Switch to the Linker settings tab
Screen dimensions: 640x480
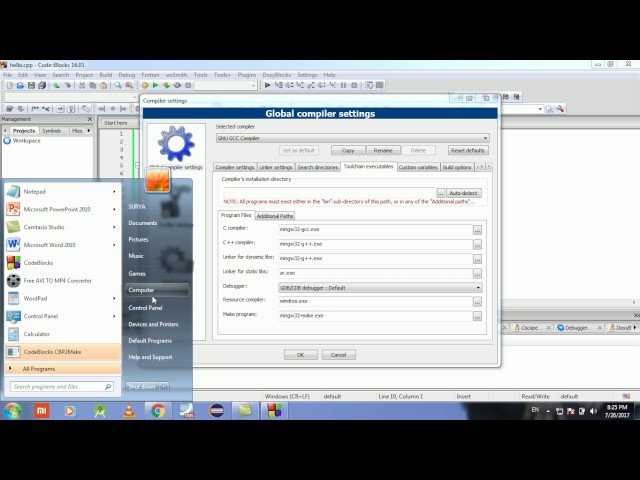coord(276,167)
